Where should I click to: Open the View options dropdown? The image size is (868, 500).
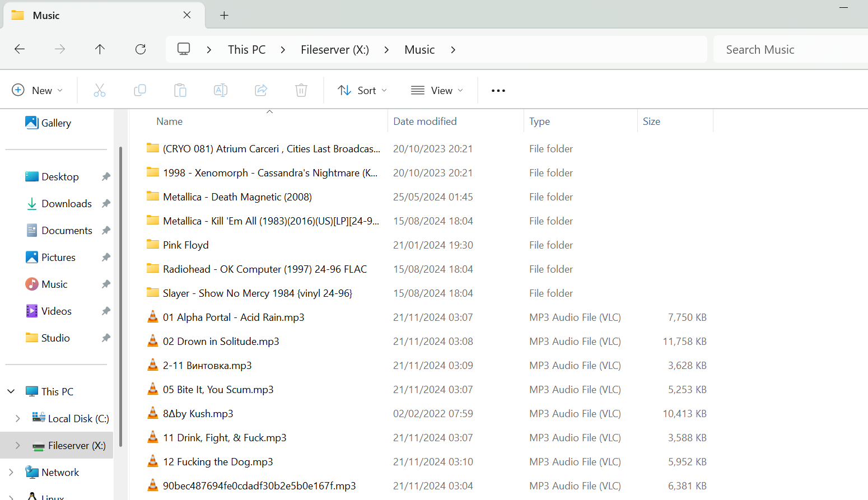pyautogui.click(x=437, y=90)
